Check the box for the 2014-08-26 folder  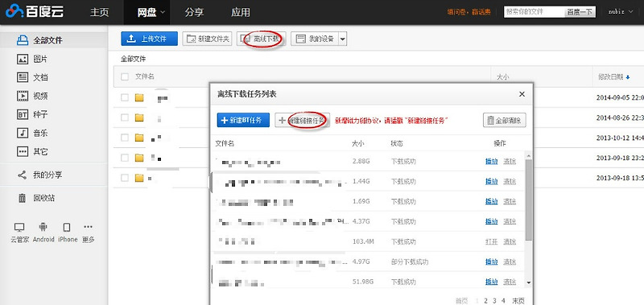click(125, 117)
